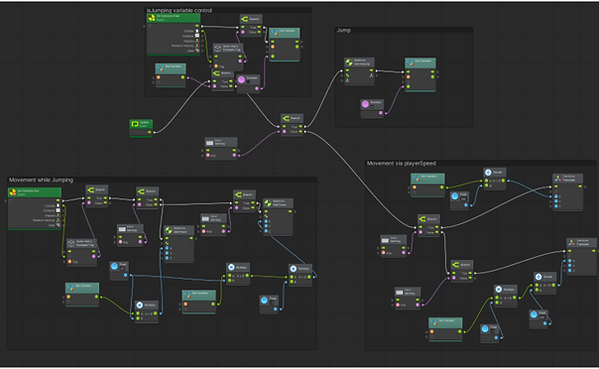Viewport: 599px width, 369px height.
Task: Click the ungrouped Get Key keyboard icon
Action: [x=209, y=143]
